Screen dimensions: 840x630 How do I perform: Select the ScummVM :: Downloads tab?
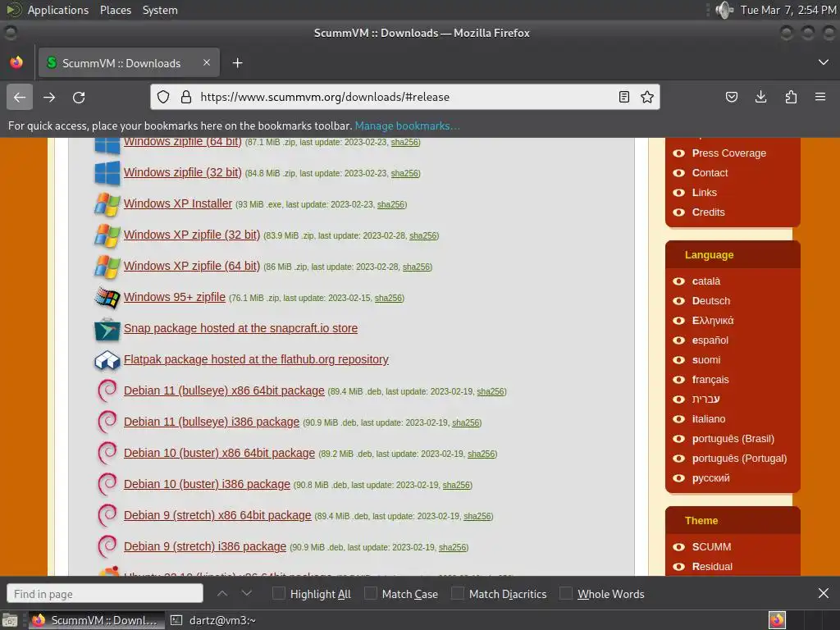129,62
